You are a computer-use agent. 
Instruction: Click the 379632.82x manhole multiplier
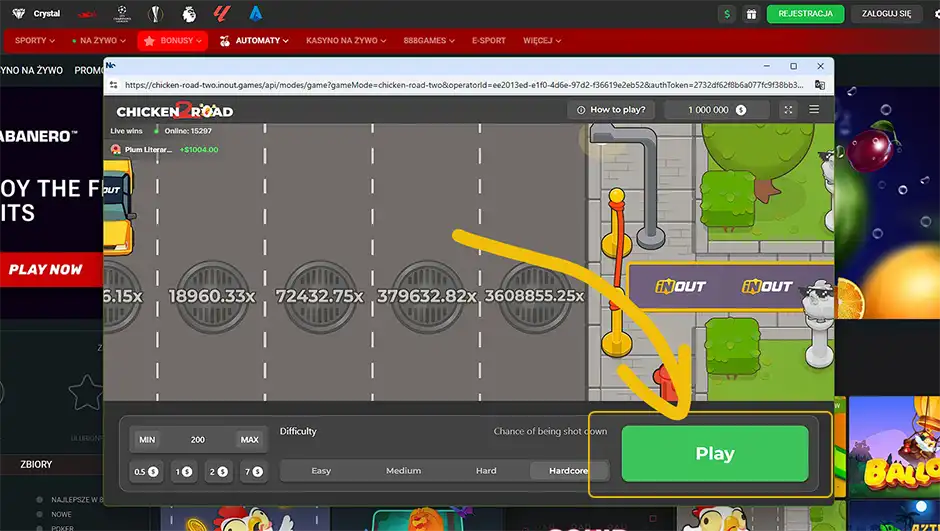[x=427, y=296]
